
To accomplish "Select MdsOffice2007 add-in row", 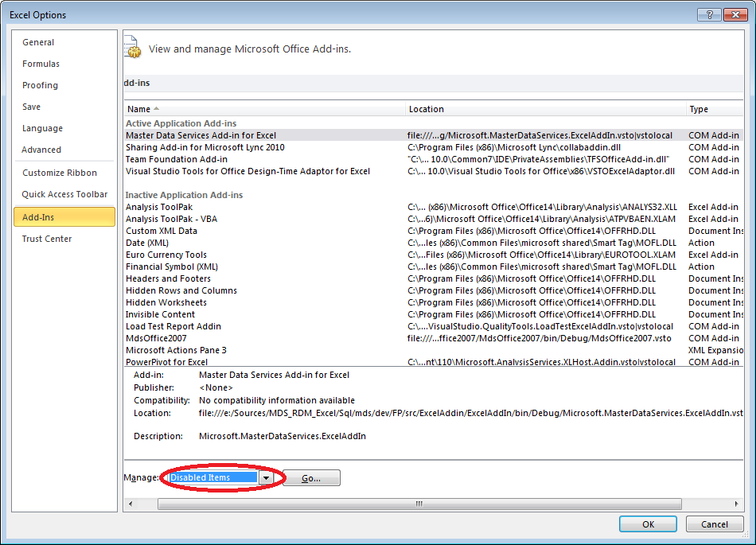I will coord(433,338).
